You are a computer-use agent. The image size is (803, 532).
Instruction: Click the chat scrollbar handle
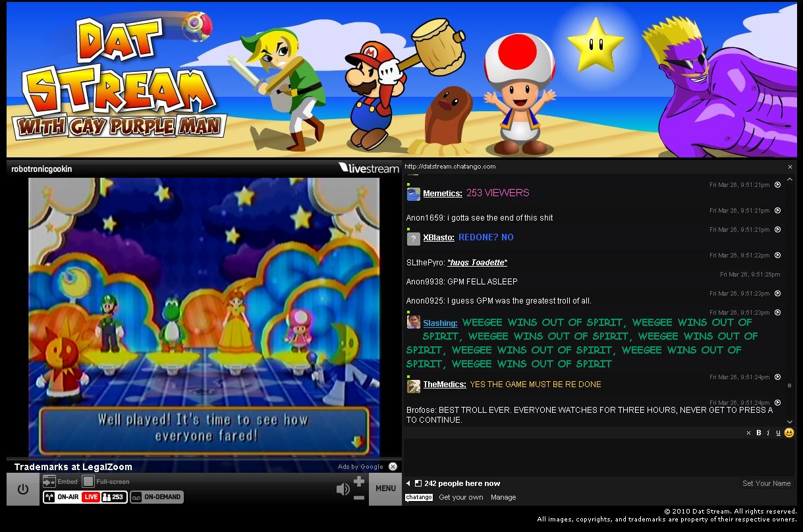790,386
